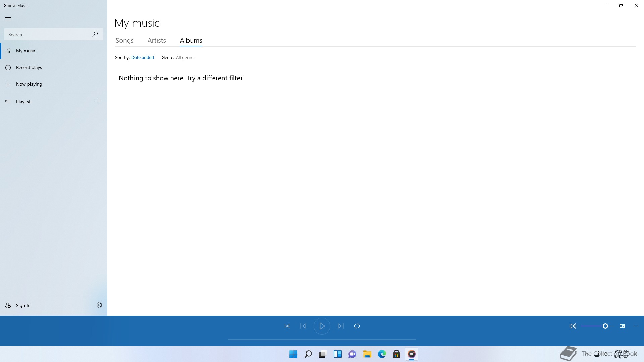
Task: Switch to the Songs tab
Action: [x=124, y=40]
